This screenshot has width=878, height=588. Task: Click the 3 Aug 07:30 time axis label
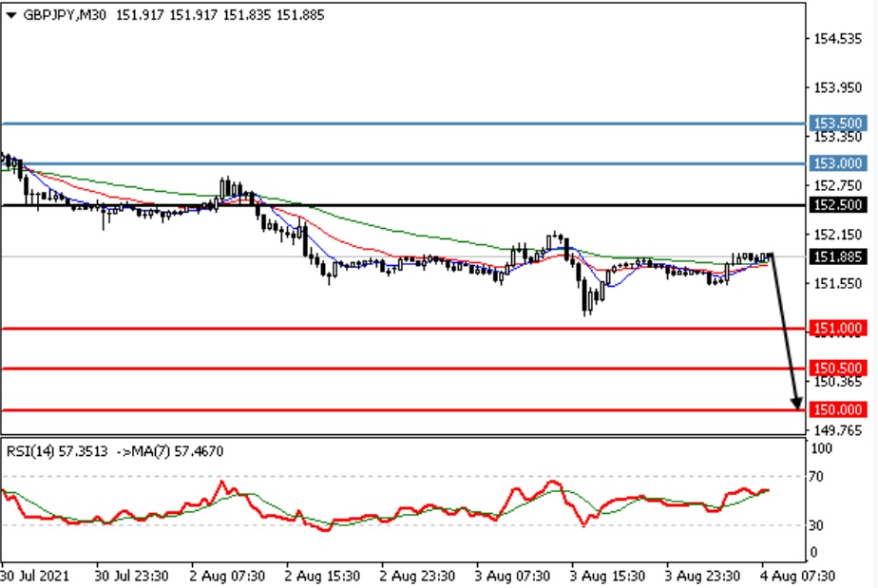[x=512, y=577]
